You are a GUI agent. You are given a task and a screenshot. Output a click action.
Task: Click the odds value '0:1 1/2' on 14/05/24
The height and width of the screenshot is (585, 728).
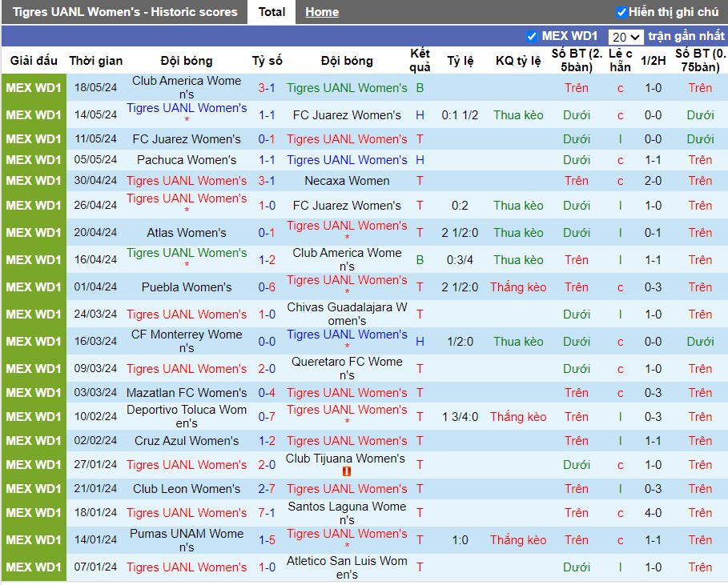point(460,115)
